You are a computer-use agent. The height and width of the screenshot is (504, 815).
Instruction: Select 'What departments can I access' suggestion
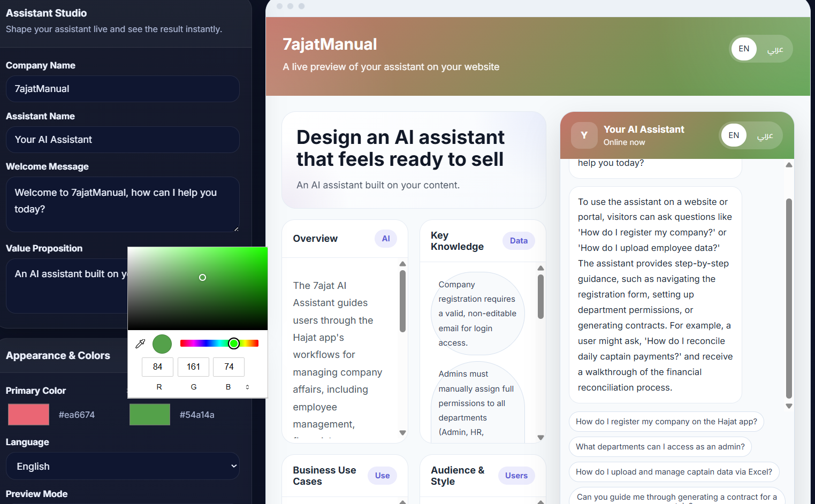point(660,447)
